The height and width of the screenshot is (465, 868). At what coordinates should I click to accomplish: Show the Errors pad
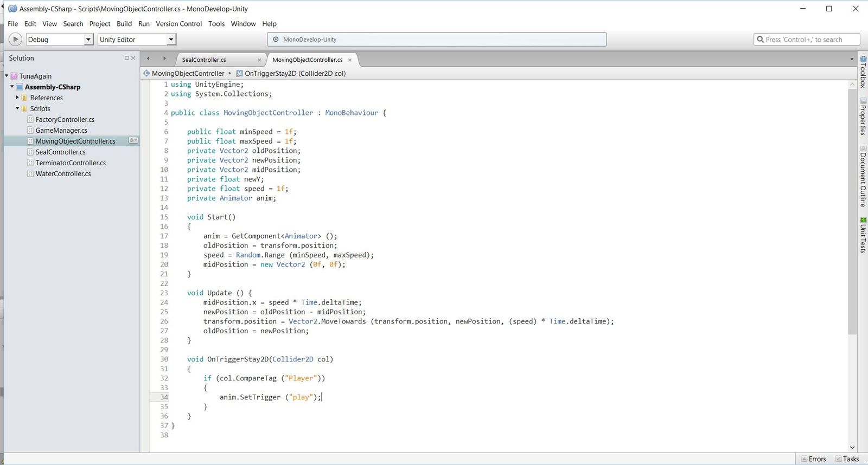(814, 459)
